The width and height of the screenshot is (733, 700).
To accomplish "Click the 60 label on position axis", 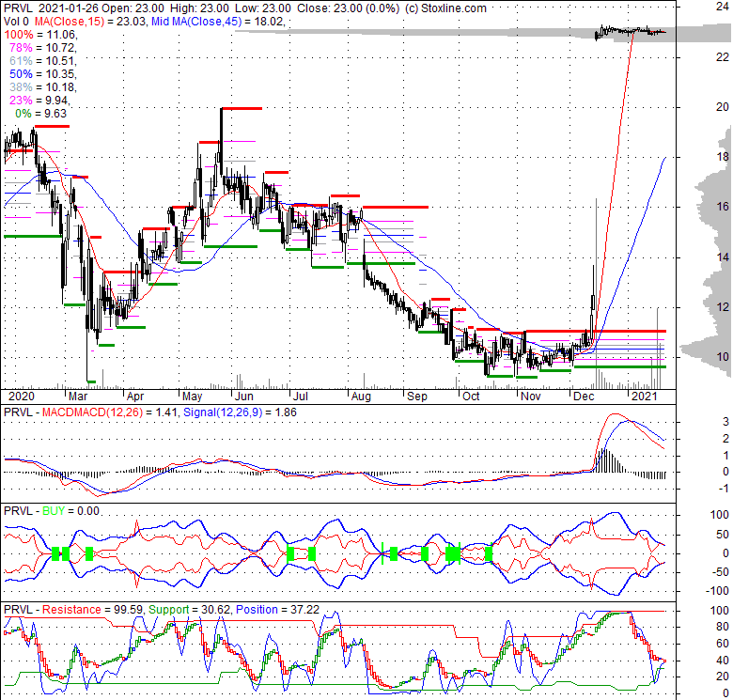I will click(x=723, y=644).
